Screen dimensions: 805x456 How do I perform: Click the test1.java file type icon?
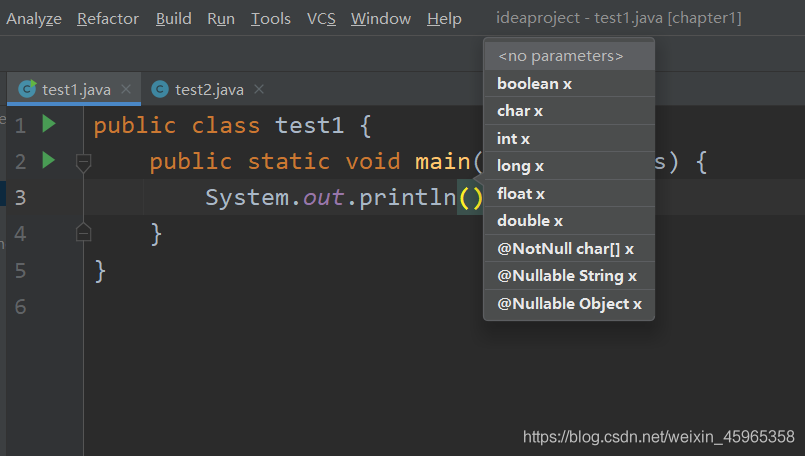27,89
